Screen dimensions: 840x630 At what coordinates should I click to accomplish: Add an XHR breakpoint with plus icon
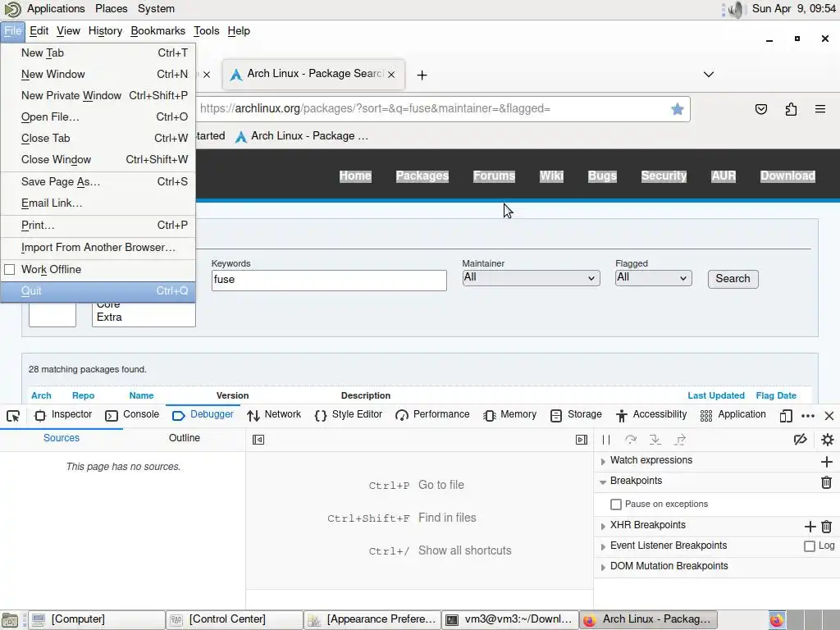click(810, 527)
